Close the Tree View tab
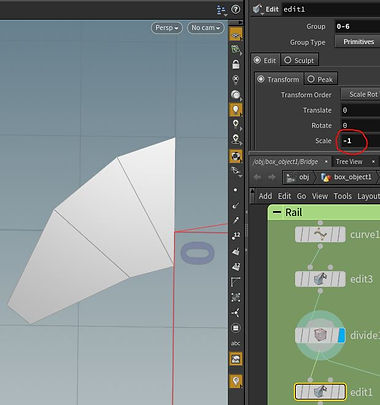Screen dimensions: 380x405 373,162
